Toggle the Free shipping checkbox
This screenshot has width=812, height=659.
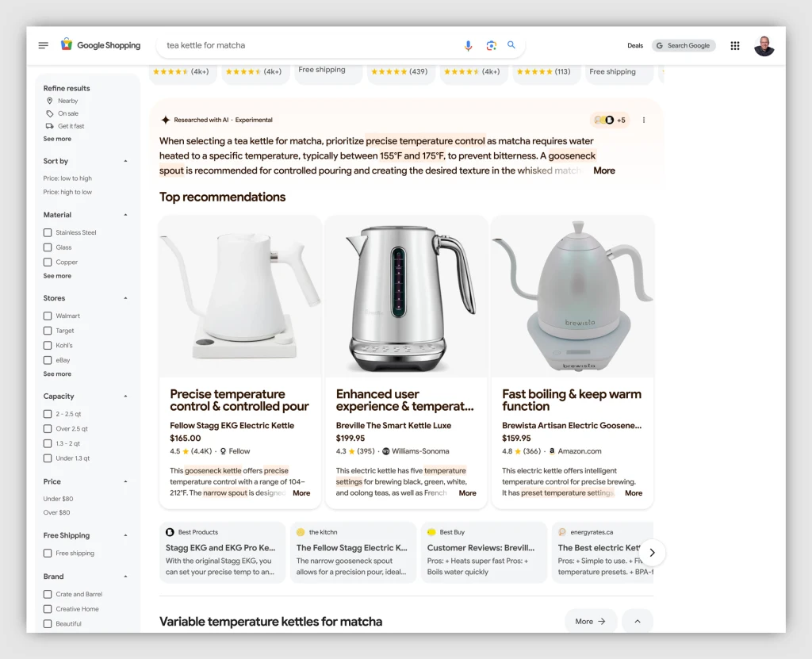pyautogui.click(x=48, y=554)
